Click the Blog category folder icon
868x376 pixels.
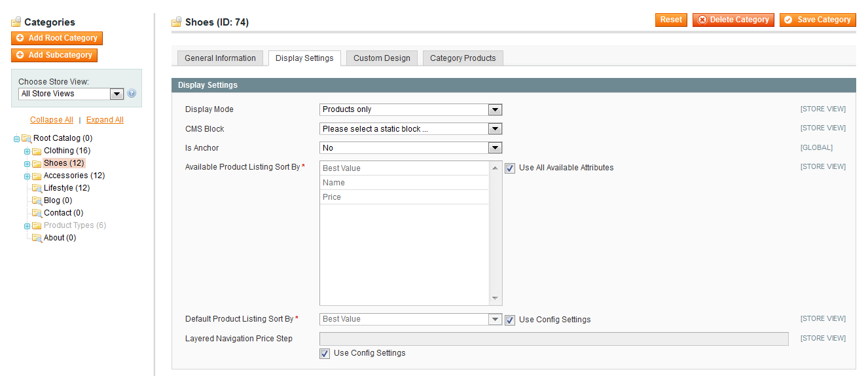37,200
